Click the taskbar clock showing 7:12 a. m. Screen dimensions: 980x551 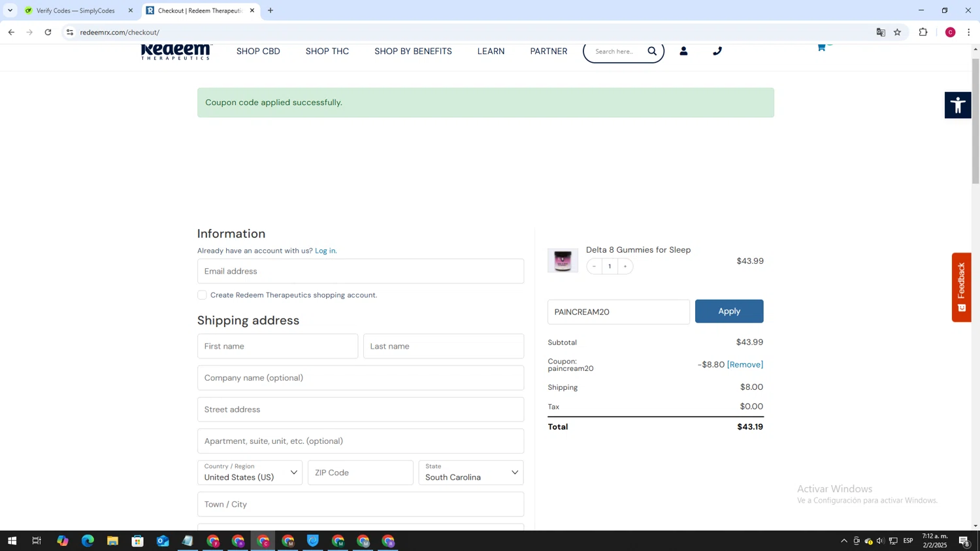click(x=935, y=541)
